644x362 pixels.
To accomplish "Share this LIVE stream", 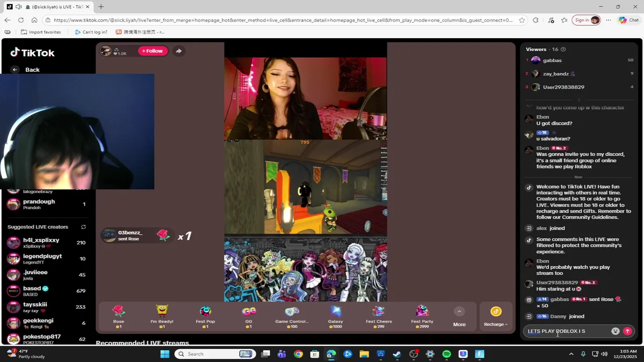I will (179, 51).
